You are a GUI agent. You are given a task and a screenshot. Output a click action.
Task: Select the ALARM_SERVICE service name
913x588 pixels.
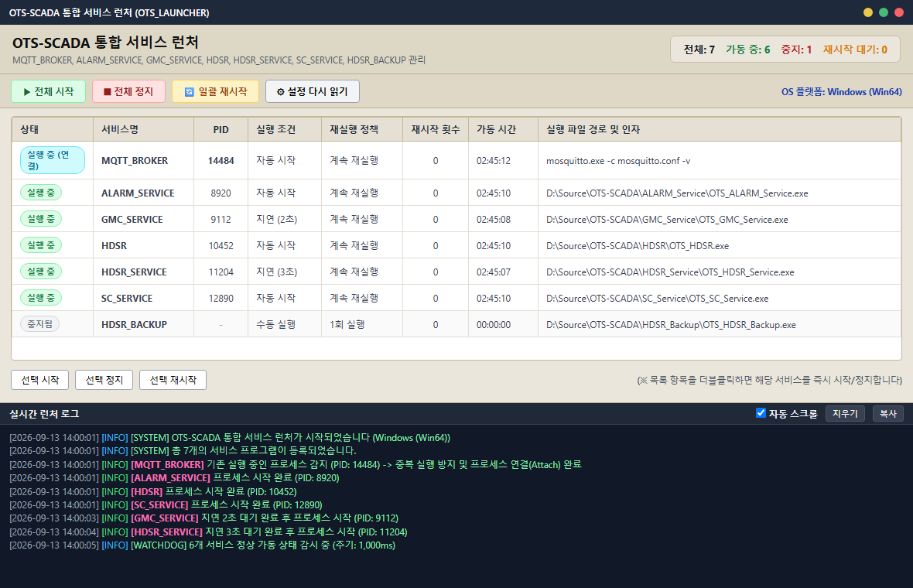138,193
